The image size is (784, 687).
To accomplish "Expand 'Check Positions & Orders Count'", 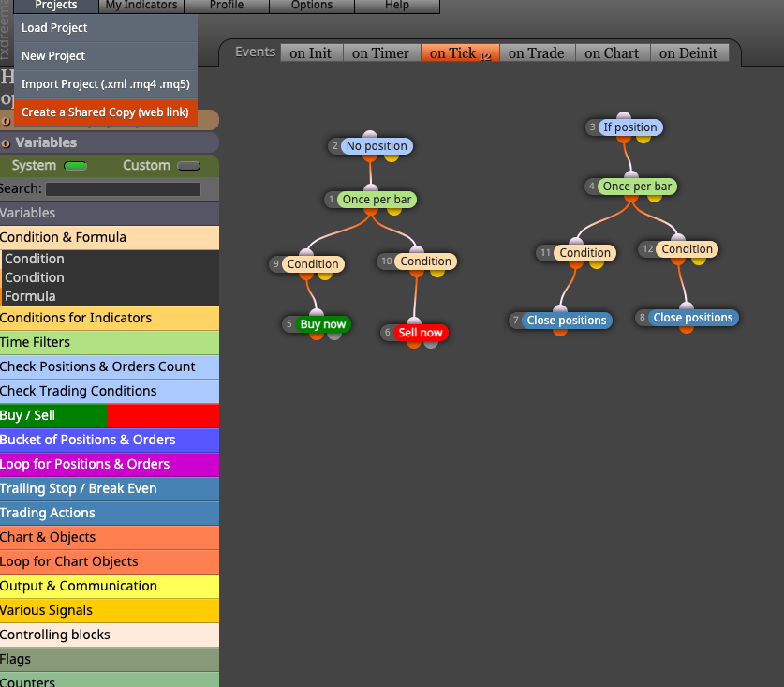I will [110, 366].
